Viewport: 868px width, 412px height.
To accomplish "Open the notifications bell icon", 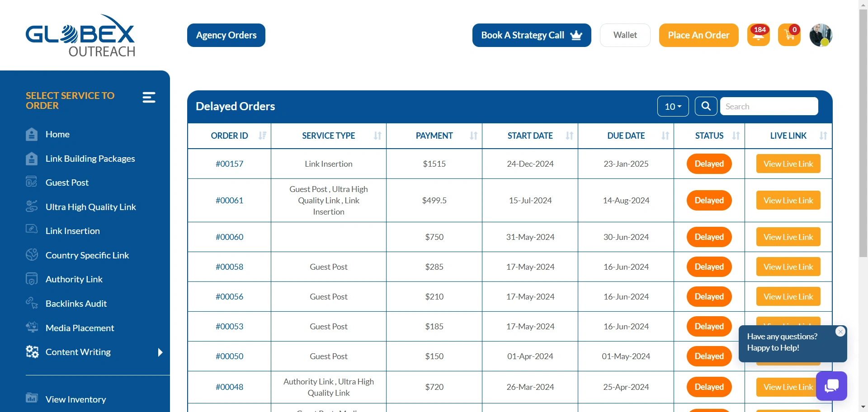I will pos(758,35).
